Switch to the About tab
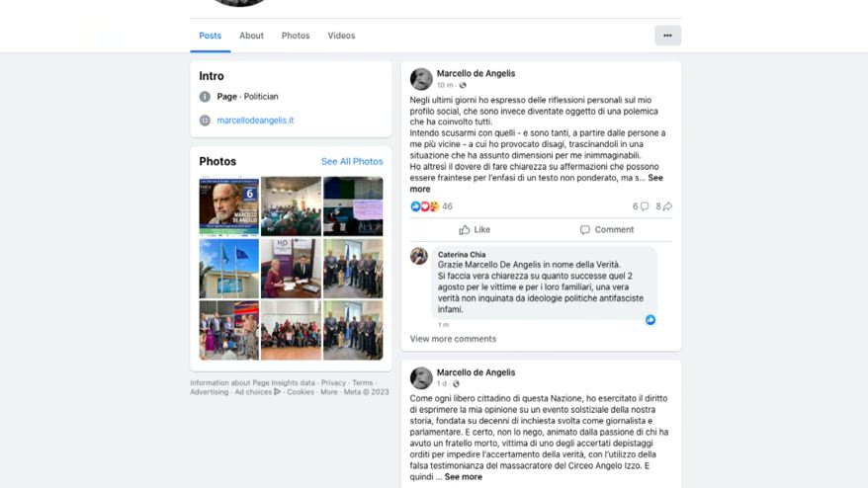Viewport: 868px width, 488px height. coord(251,36)
